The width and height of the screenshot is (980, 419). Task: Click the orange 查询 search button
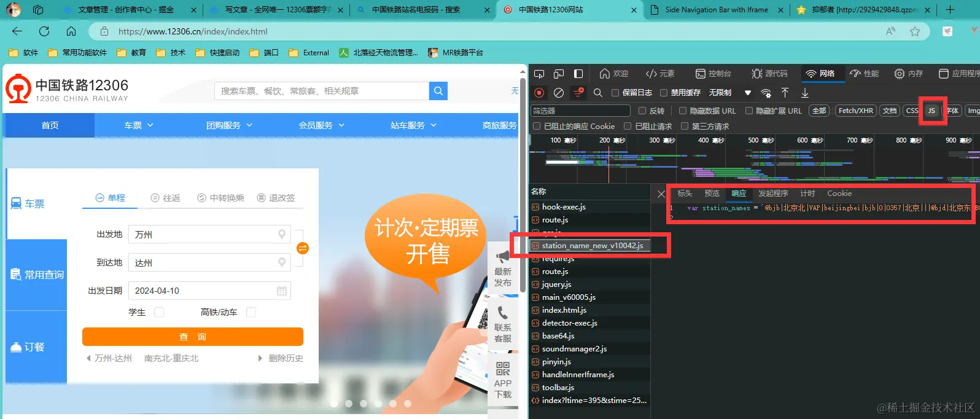click(193, 337)
